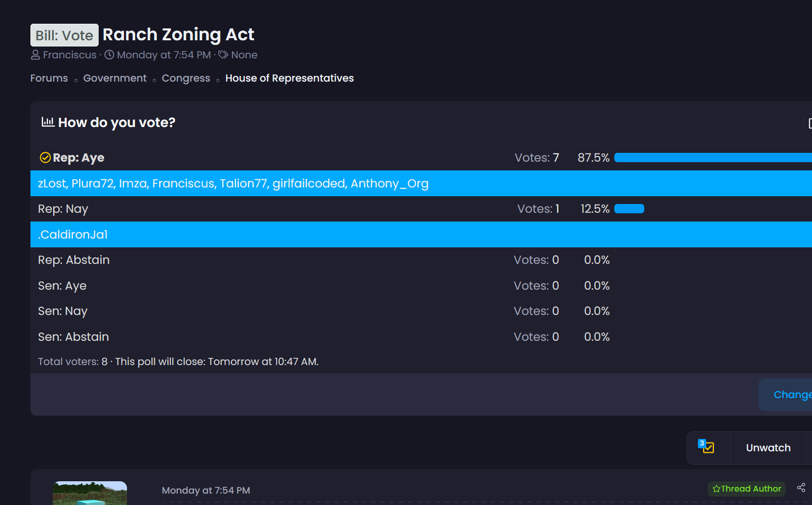Open the Monday 7:54 PM post timestamp
This screenshot has height=505, width=812.
[206, 491]
